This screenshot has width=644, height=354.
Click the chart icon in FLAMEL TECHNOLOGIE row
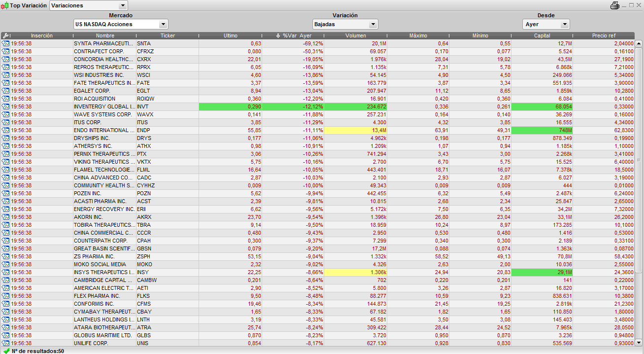tap(6, 170)
